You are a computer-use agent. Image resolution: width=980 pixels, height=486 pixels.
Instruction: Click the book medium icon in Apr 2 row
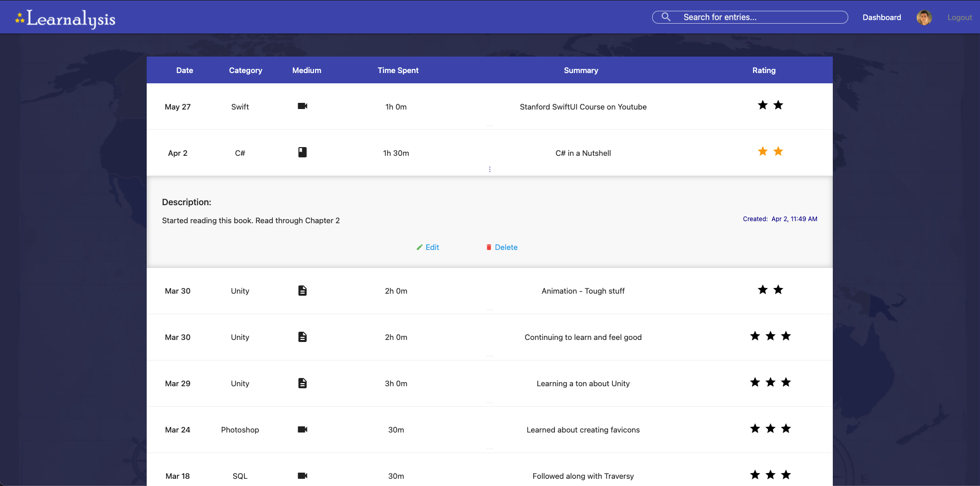[x=303, y=152]
